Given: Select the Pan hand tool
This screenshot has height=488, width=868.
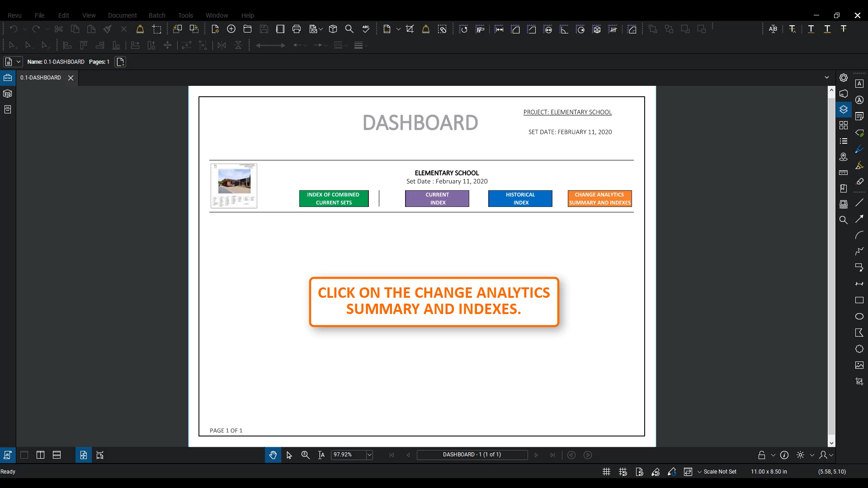Looking at the screenshot, I should coord(273,455).
